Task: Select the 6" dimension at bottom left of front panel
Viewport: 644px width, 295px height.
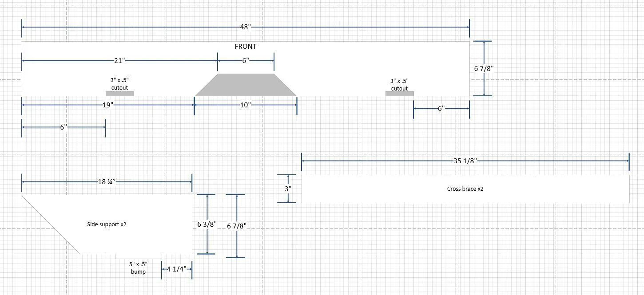Action: (x=64, y=127)
